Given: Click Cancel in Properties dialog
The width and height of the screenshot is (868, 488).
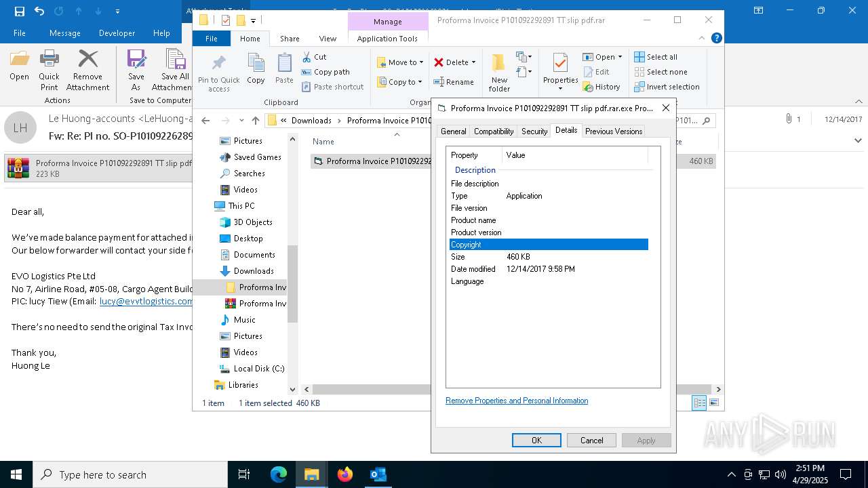Looking at the screenshot, I should coord(591,441).
